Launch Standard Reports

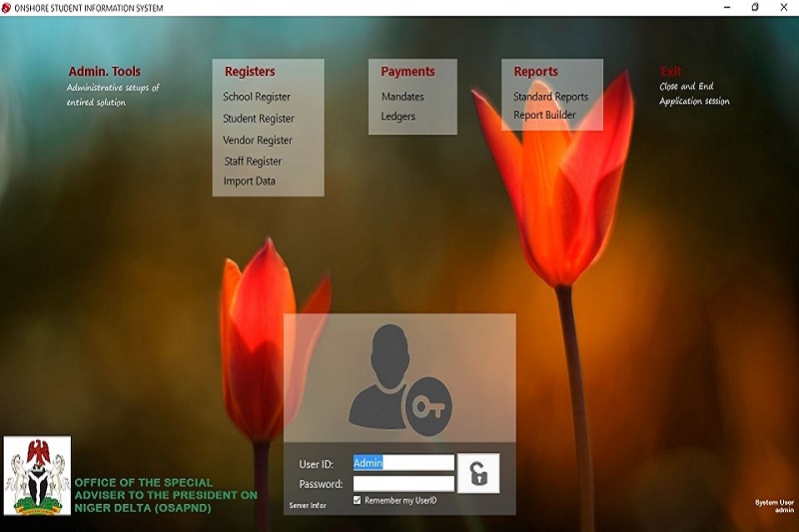pyautogui.click(x=550, y=97)
